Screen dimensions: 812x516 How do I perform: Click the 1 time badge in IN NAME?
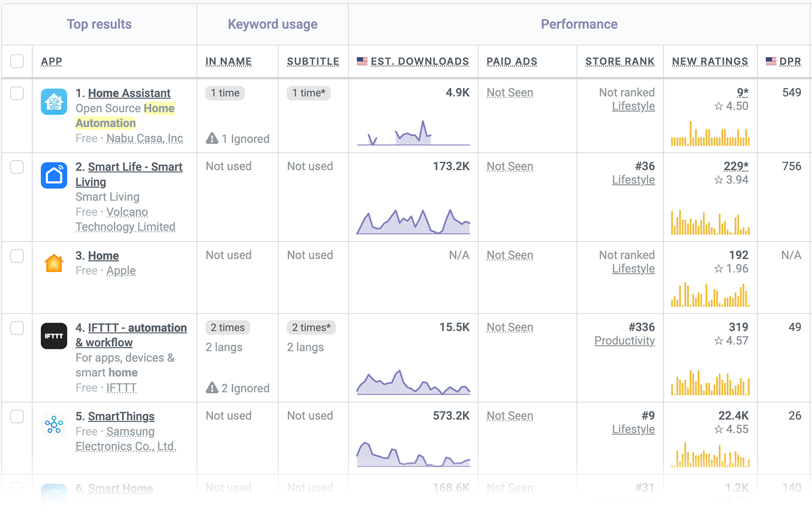pos(225,93)
